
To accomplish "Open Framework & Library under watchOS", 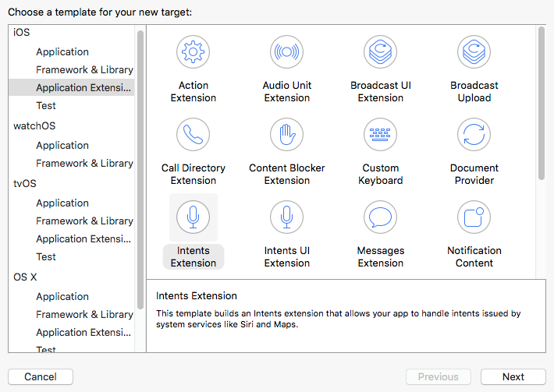I will coord(84,164).
